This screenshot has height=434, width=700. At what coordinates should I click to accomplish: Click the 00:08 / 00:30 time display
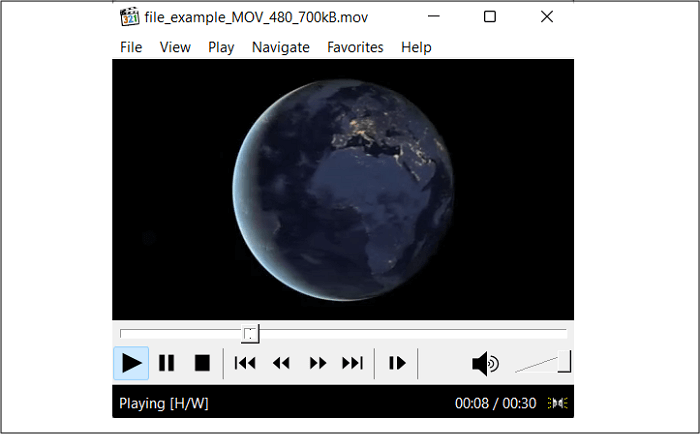tap(496, 404)
